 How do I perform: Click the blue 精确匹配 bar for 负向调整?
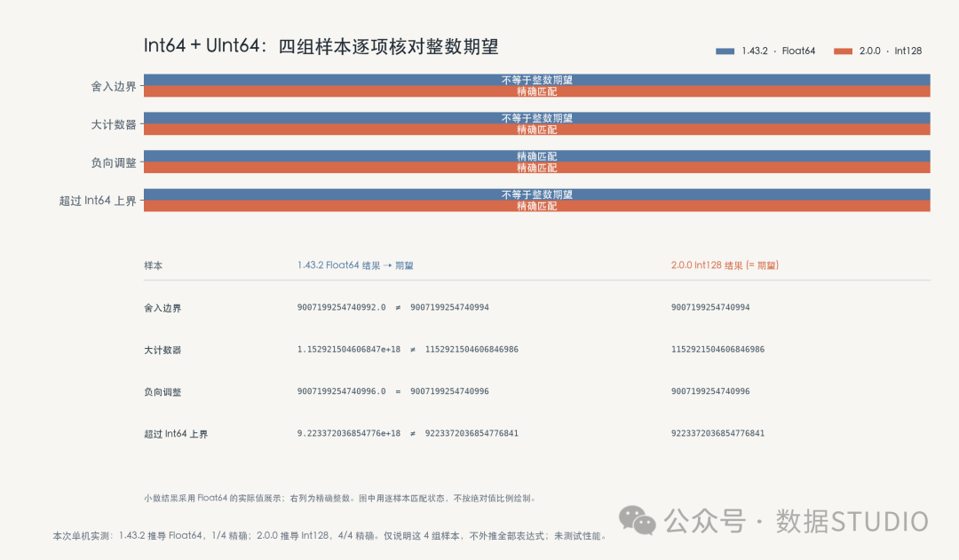[x=537, y=156]
